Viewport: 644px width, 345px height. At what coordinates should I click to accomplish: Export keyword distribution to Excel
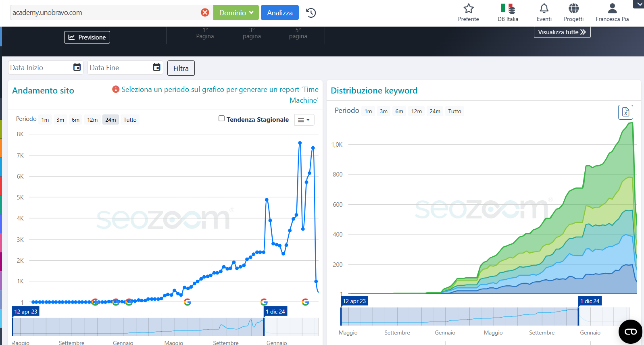tap(625, 112)
